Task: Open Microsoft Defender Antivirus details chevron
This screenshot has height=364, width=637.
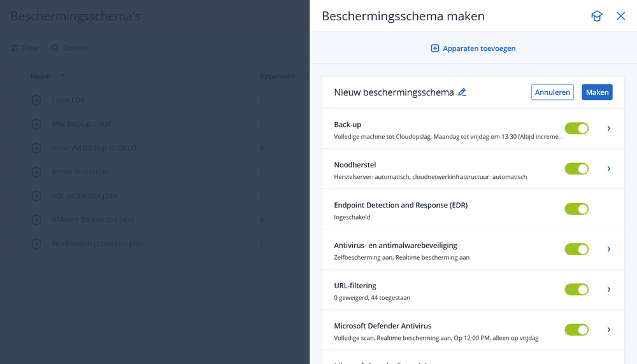Action: click(609, 330)
